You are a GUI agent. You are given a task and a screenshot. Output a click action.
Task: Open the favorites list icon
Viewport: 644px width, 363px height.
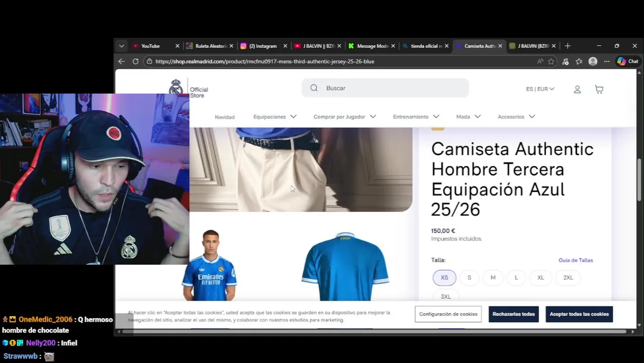579,61
